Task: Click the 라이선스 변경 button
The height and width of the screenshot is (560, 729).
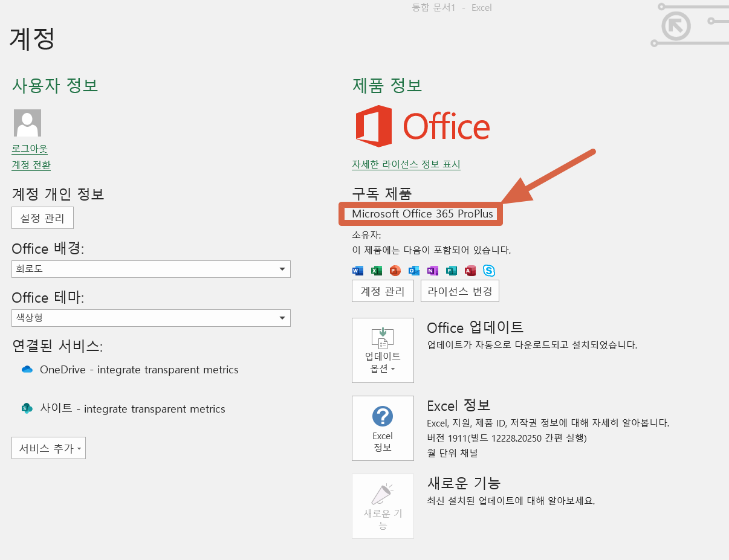Action: [x=460, y=291]
